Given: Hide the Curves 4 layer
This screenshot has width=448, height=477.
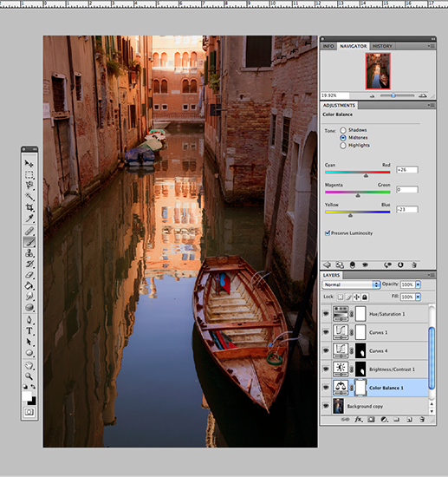Looking at the screenshot, I should [326, 350].
